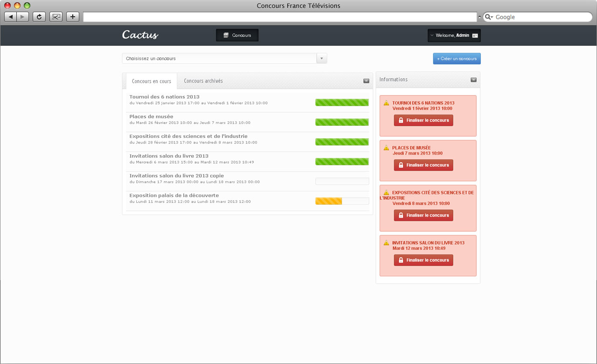Screen dimensions: 597x364
Task: Open 'Exposition palais de la découverte'
Action: 174,195
